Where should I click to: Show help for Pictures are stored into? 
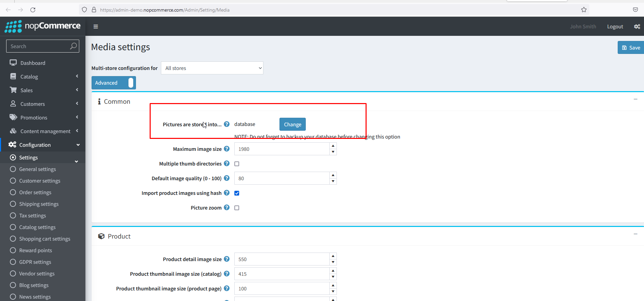tap(227, 124)
